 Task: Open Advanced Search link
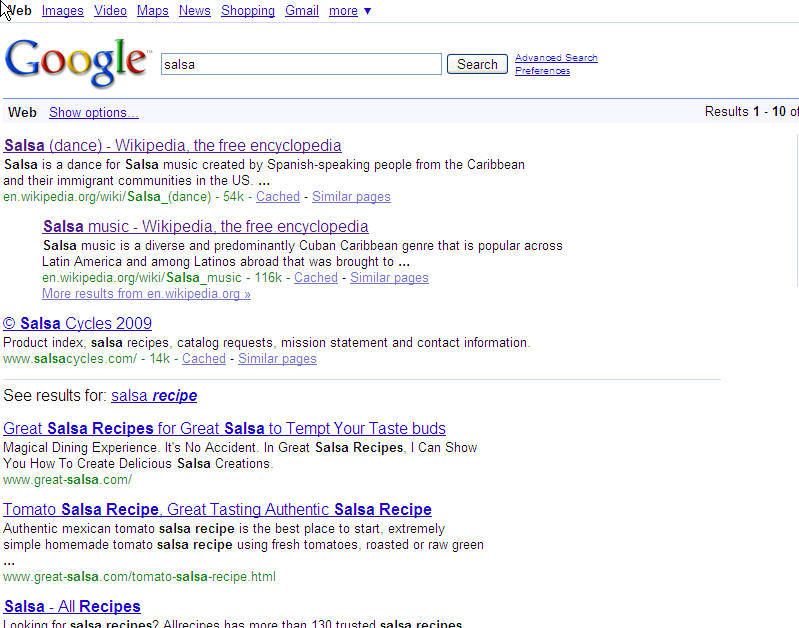(556, 58)
